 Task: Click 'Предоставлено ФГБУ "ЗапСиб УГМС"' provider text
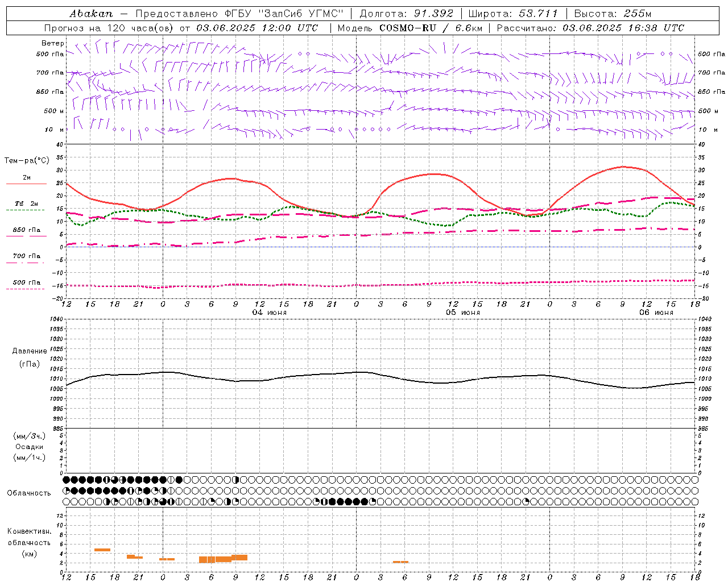(x=240, y=14)
